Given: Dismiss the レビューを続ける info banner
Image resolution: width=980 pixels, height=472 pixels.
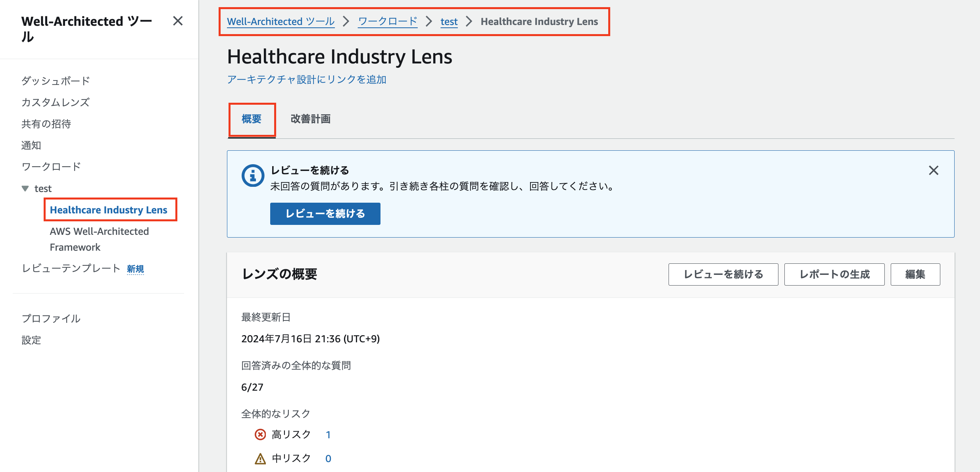Looking at the screenshot, I should click(x=934, y=171).
